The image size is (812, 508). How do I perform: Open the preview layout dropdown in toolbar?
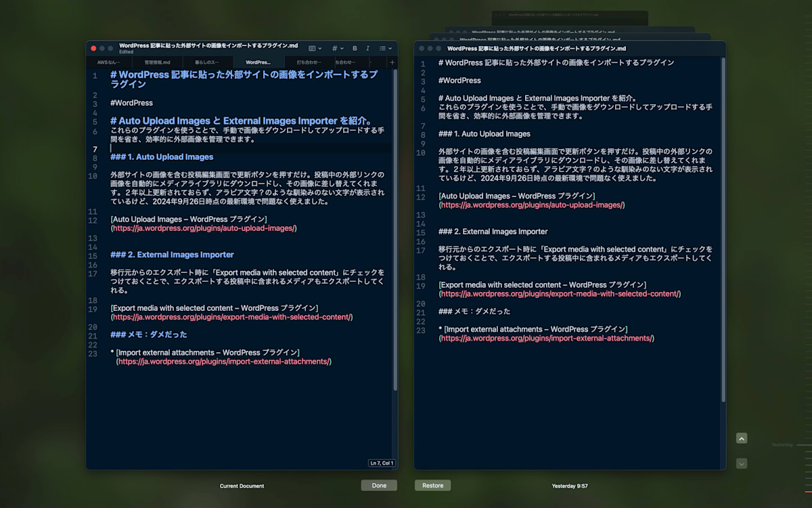315,48
